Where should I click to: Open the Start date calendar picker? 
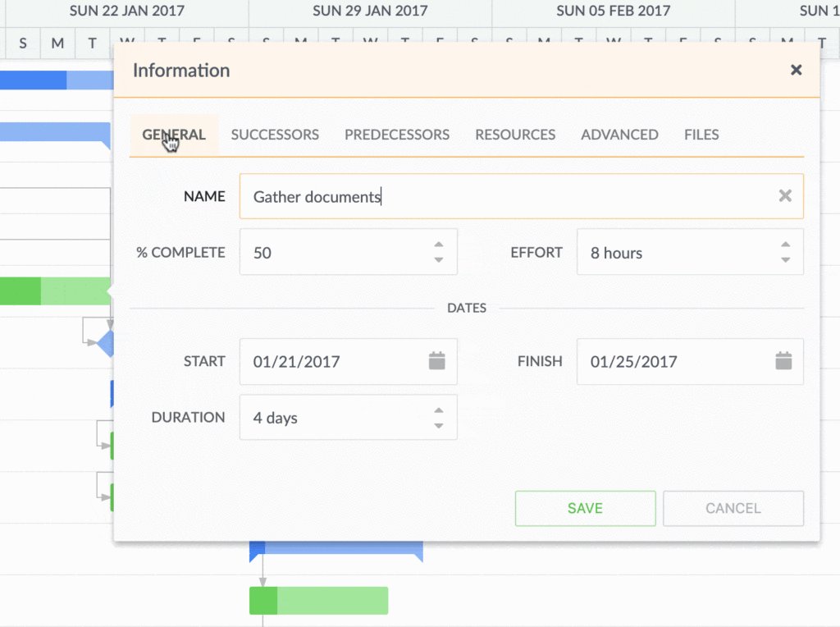pos(436,361)
